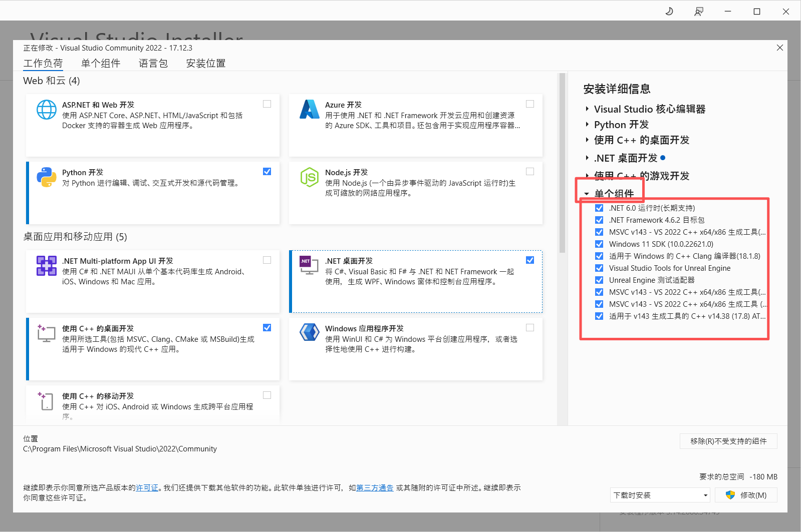Check the Node.js development workload

tap(530, 172)
